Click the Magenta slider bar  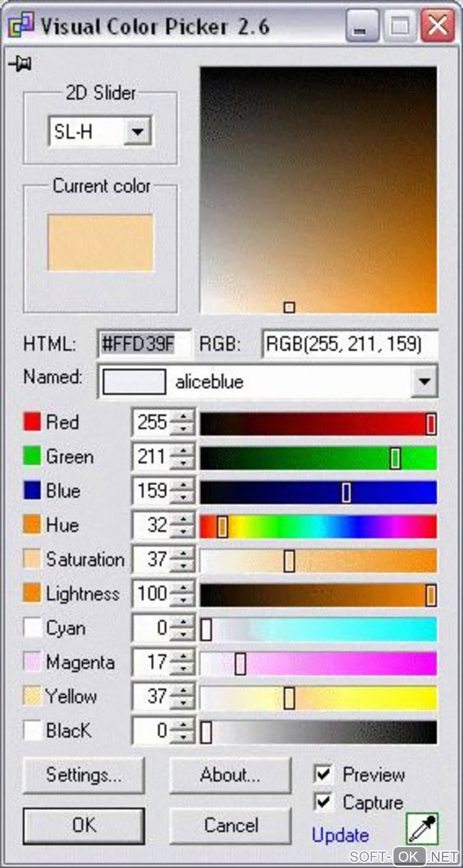pos(318,664)
